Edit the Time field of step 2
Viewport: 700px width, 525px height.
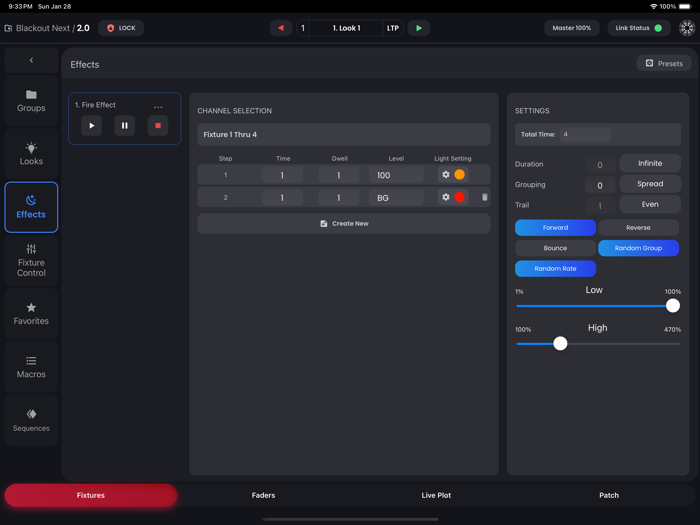pyautogui.click(x=282, y=197)
